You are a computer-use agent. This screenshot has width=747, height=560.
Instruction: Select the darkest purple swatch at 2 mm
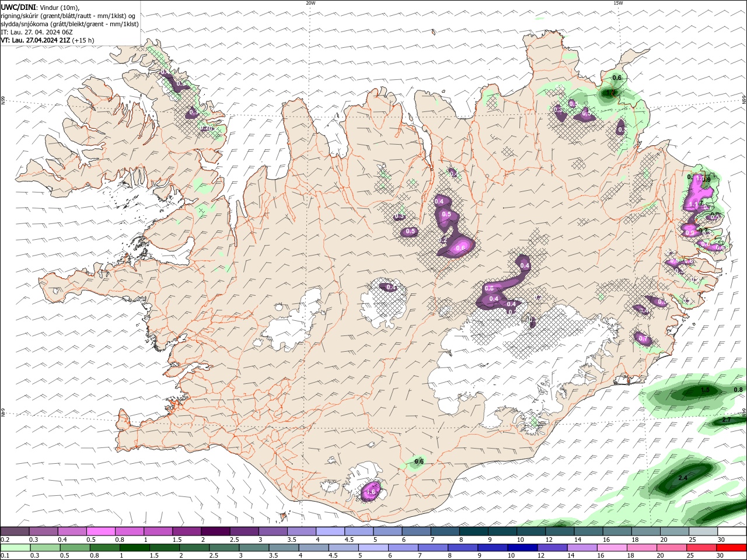coord(215,531)
